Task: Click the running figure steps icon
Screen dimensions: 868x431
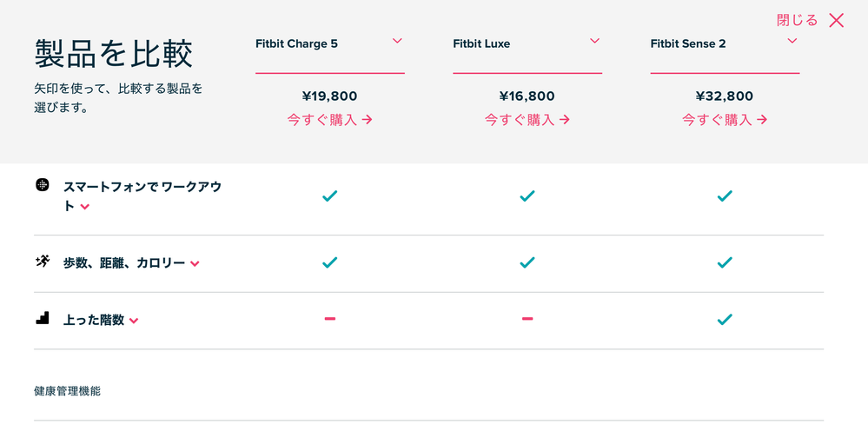Action: pos(42,262)
